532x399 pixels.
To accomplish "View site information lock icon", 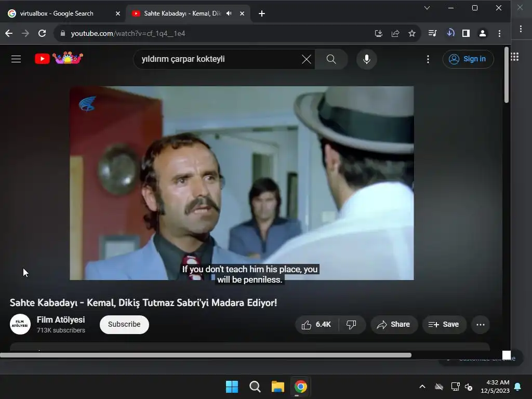I will click(62, 33).
